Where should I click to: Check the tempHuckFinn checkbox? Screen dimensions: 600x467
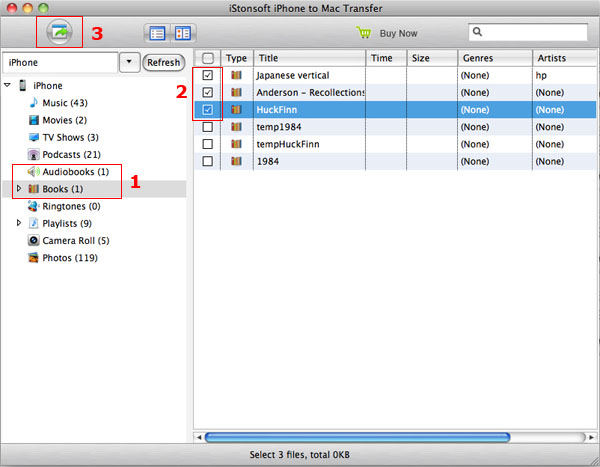click(x=208, y=144)
